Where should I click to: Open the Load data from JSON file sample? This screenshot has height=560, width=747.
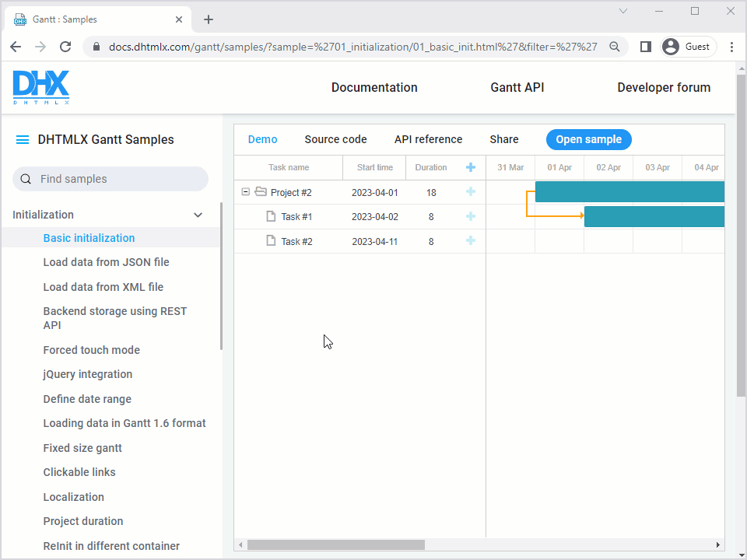[107, 262]
